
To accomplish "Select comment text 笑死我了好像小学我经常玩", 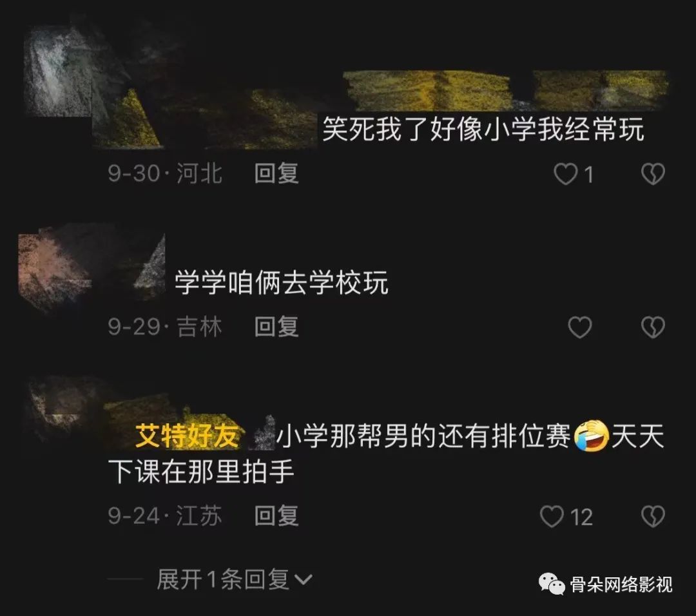I will [x=483, y=130].
